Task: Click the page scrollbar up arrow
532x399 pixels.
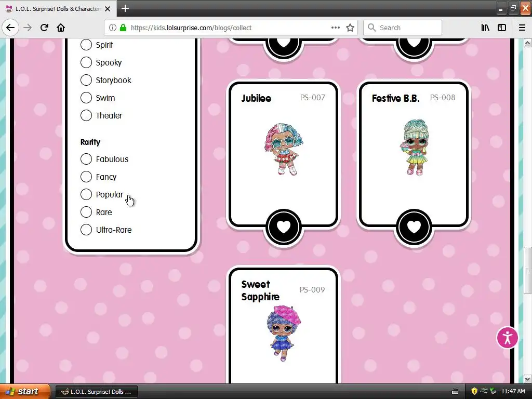Action: click(x=527, y=43)
